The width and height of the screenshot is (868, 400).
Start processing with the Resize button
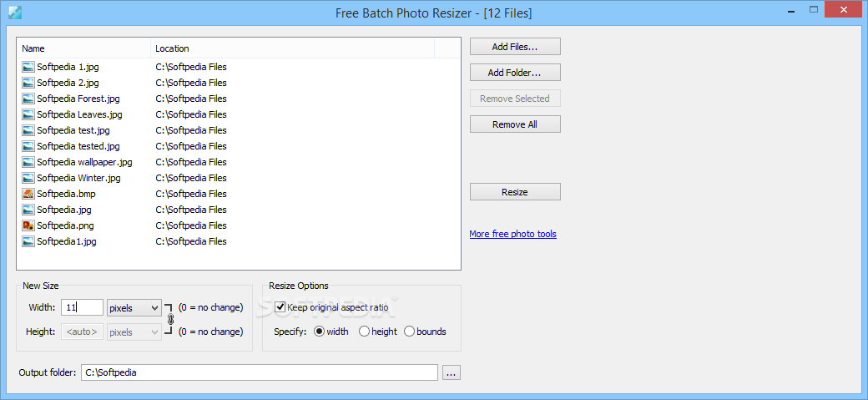tap(515, 192)
